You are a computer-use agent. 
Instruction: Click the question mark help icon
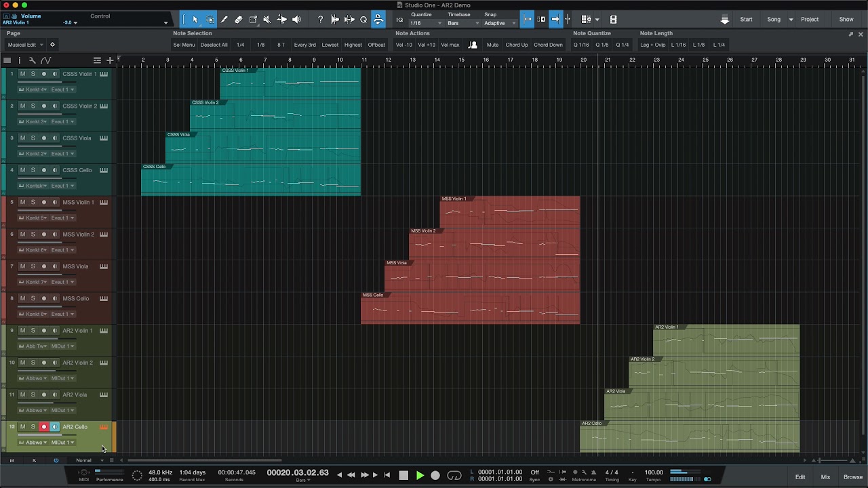tap(321, 20)
